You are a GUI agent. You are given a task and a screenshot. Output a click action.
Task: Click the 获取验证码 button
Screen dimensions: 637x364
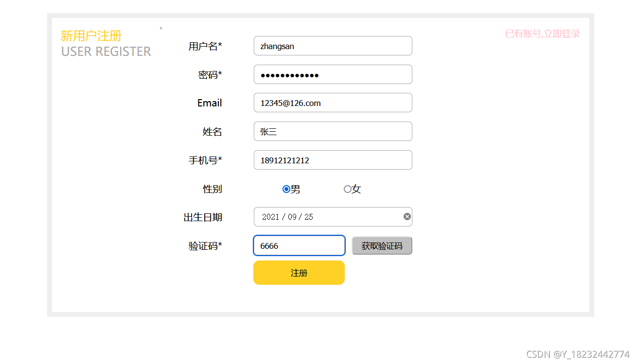tap(382, 246)
